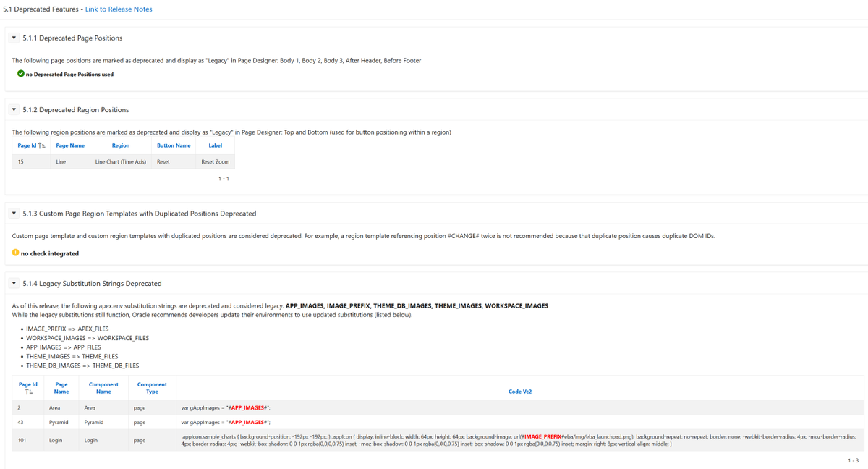
Task: Collapse the 5.1.1 Deprecated Page Positions section
Action: [x=14, y=38]
